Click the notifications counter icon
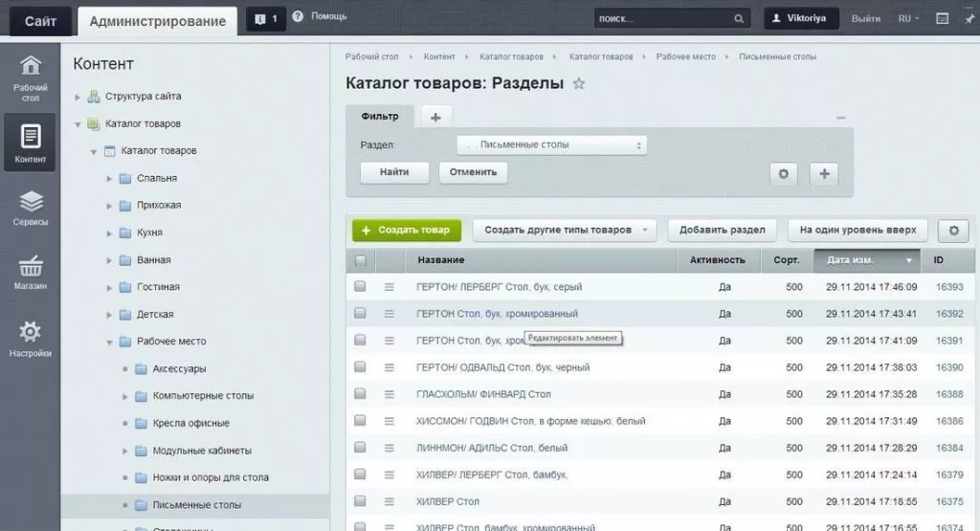 [x=266, y=19]
